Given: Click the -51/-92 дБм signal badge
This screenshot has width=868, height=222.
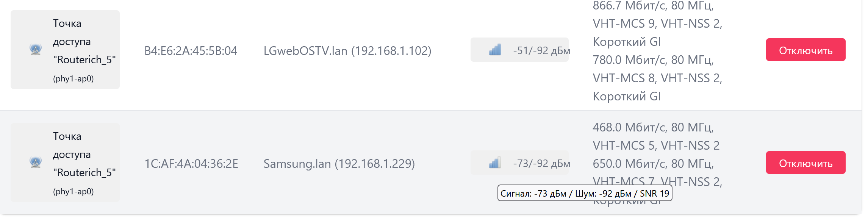Looking at the screenshot, I should tap(519, 50).
